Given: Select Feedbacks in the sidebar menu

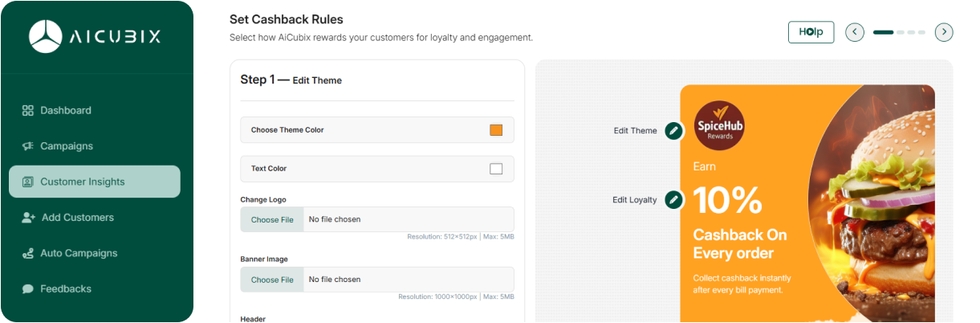Looking at the screenshot, I should 66,289.
